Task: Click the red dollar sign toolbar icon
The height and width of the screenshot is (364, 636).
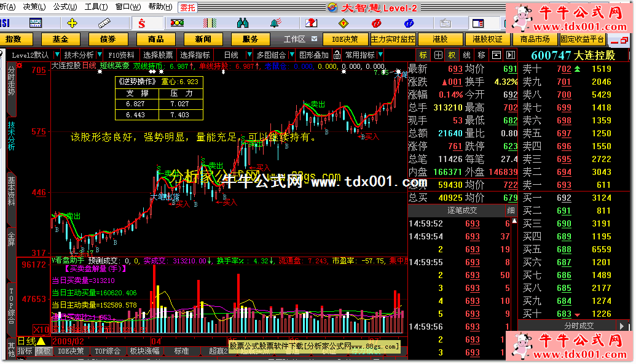Action: coord(141,23)
